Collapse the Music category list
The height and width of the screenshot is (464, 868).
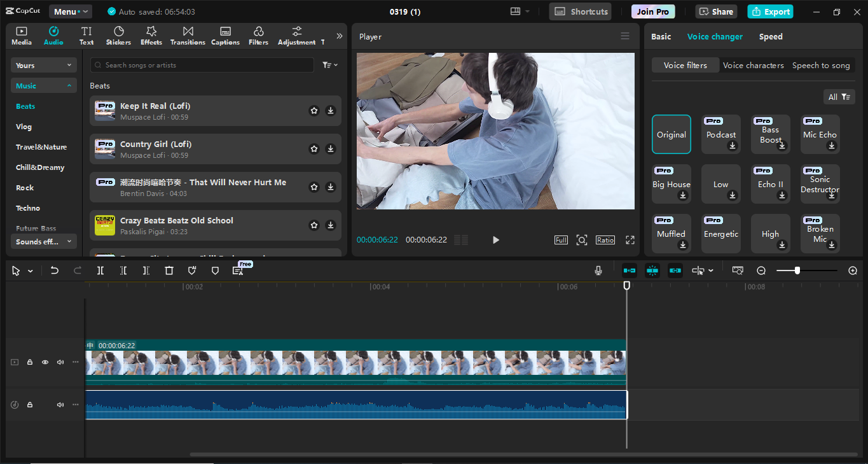click(x=43, y=85)
